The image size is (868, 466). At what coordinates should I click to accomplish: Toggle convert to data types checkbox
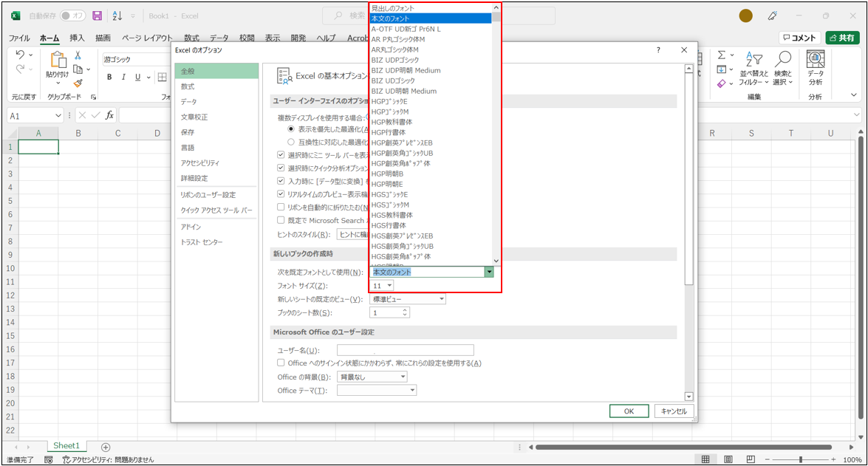[x=281, y=181]
